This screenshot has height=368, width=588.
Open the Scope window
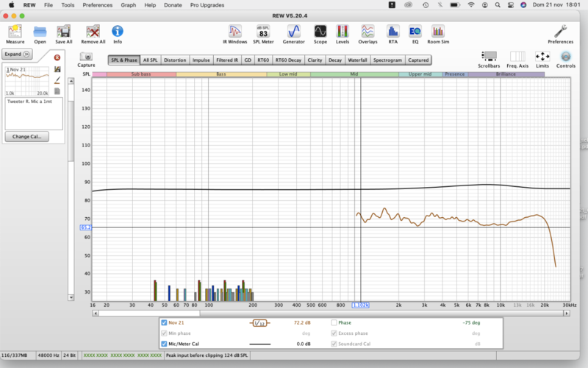(320, 32)
